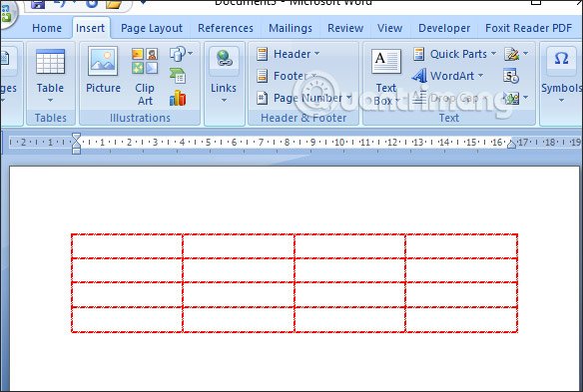Open the Clip Art pane
The width and height of the screenshot is (583, 392).
pos(145,76)
